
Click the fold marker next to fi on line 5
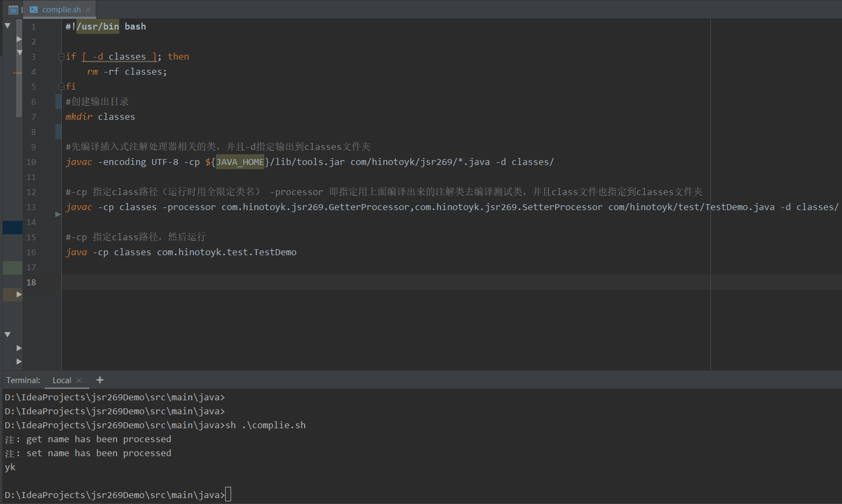(x=61, y=86)
